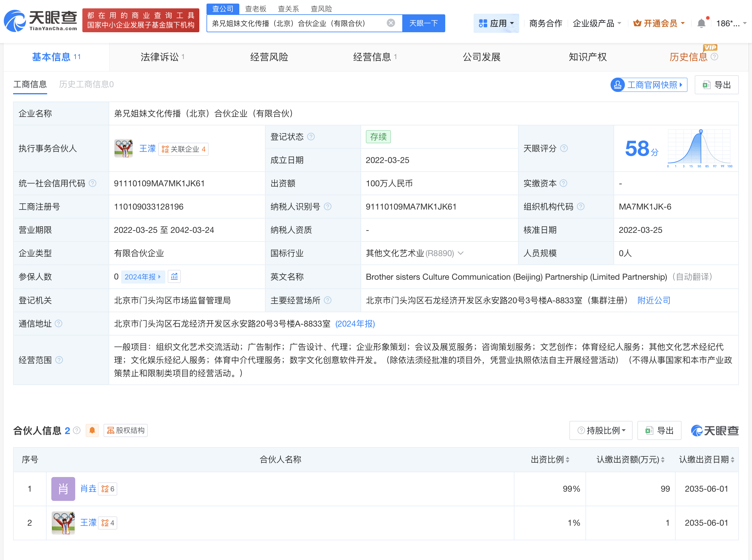This screenshot has width=752, height=560.
Task: Open 工商官网快照
Action: [x=649, y=84]
